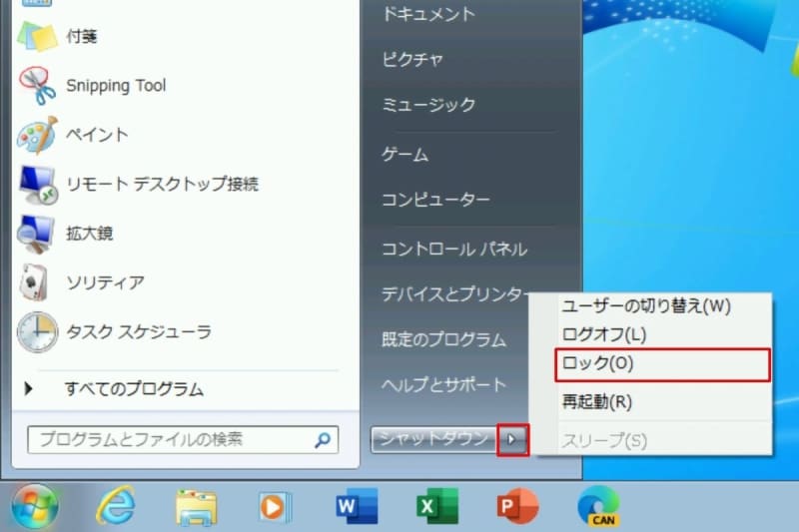Click the Snipping Tool label text

click(116, 86)
